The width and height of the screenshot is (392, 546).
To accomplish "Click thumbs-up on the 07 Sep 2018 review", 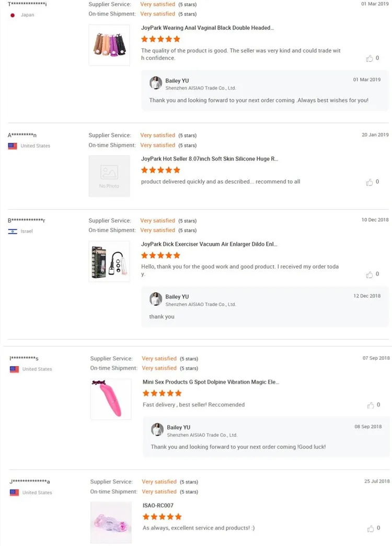I will pos(371,405).
